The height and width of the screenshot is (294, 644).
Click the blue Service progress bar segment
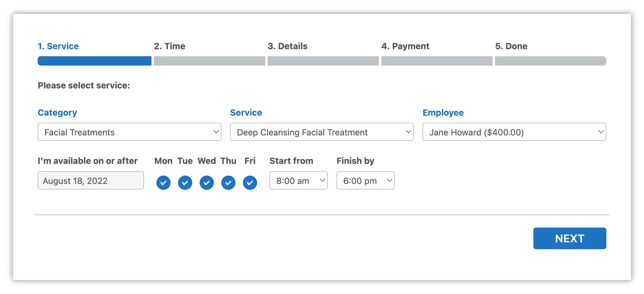click(95, 61)
